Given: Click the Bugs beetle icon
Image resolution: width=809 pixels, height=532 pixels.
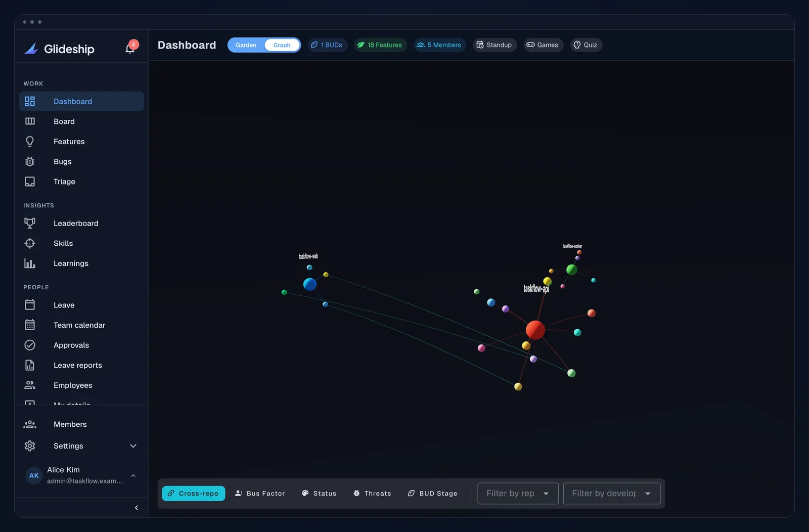Looking at the screenshot, I should pos(30,161).
